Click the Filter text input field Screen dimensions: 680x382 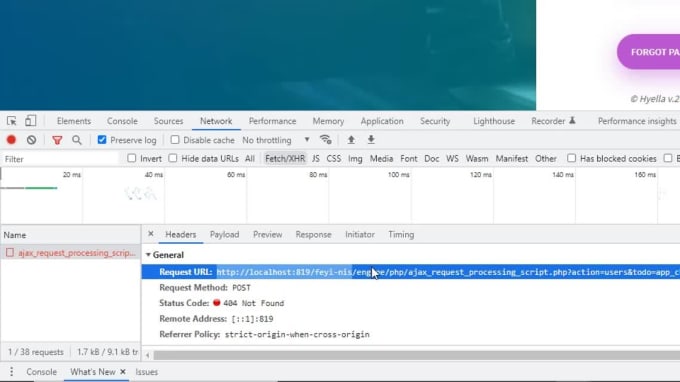pyautogui.click(x=60, y=159)
